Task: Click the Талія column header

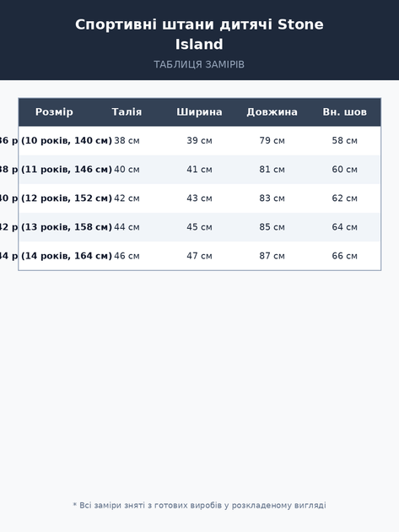Action: tap(127, 112)
